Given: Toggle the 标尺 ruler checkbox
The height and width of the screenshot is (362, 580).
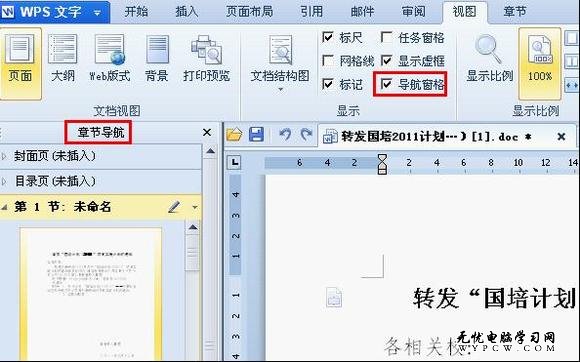Looking at the screenshot, I should tap(328, 37).
